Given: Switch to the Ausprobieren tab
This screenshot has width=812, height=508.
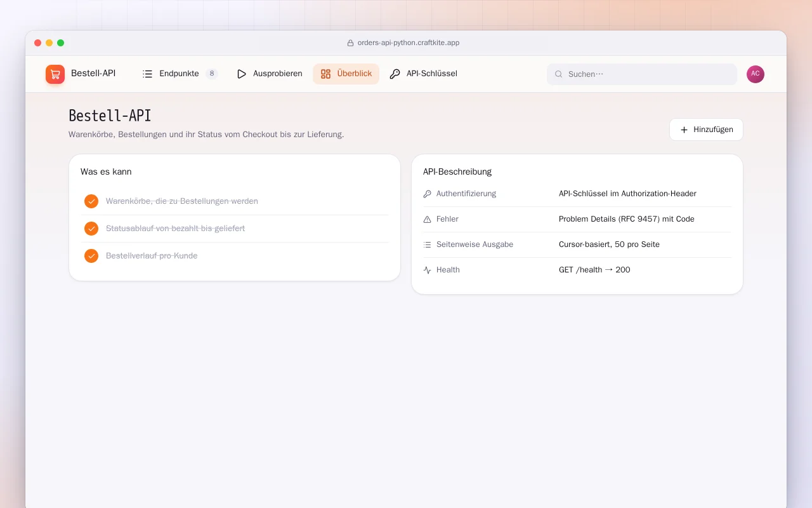Looking at the screenshot, I should click(x=269, y=74).
